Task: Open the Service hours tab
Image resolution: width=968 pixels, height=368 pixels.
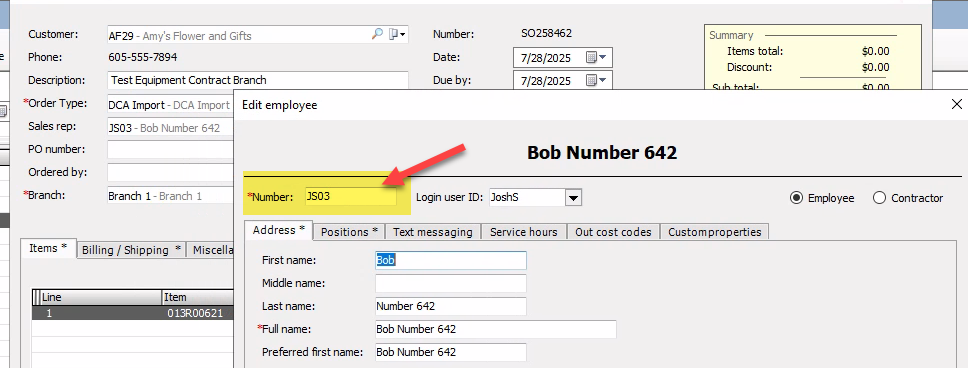Action: pyautogui.click(x=524, y=232)
